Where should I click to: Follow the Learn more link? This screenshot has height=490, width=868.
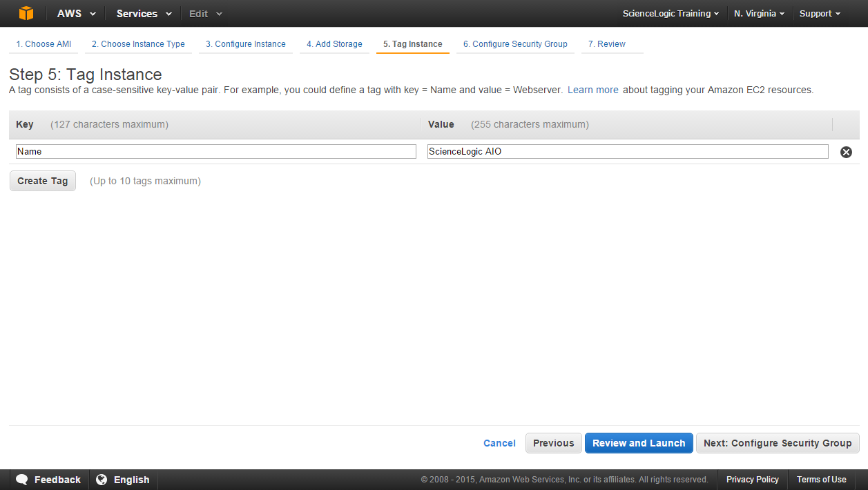coord(593,90)
